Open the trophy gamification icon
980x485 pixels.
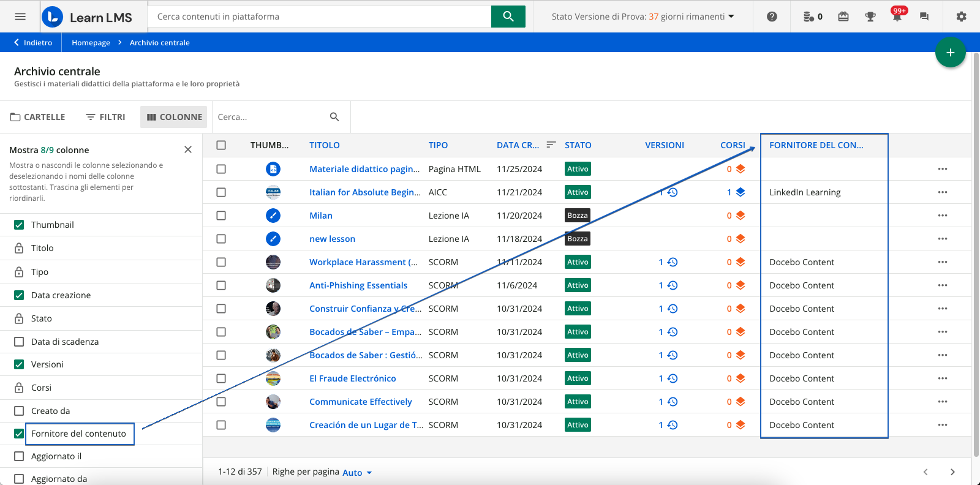coord(870,17)
